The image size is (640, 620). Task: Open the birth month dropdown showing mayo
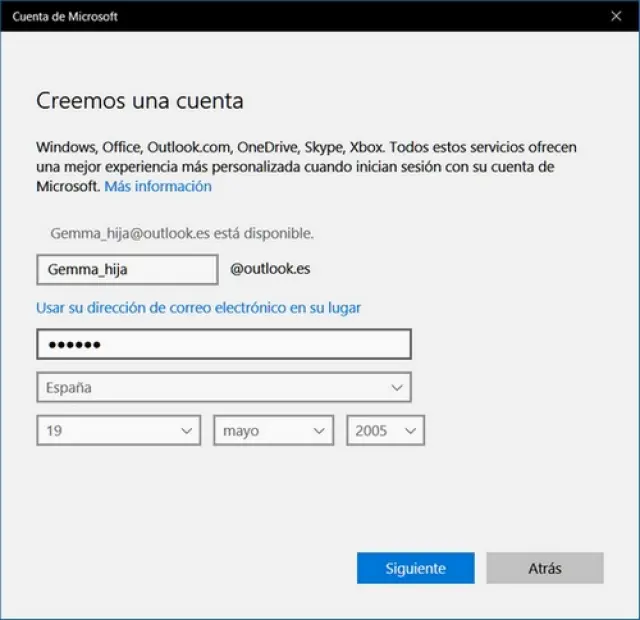click(x=273, y=431)
